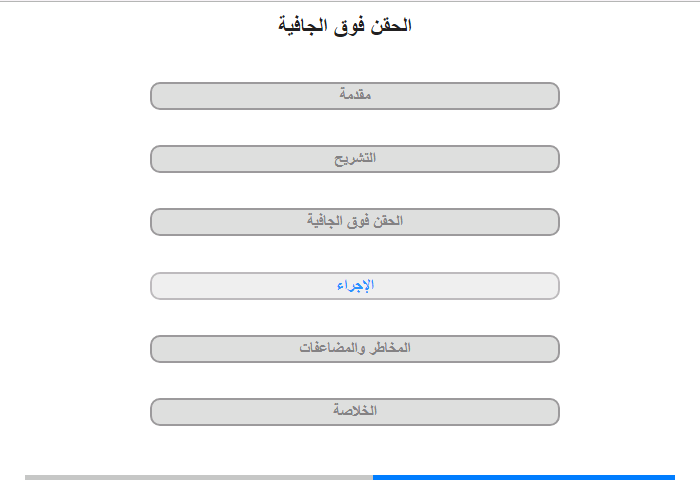Image resolution: width=700 pixels, height=480 pixels.
Task: Choose the Introduction (مقدمة) menu entry
Action: click(355, 96)
